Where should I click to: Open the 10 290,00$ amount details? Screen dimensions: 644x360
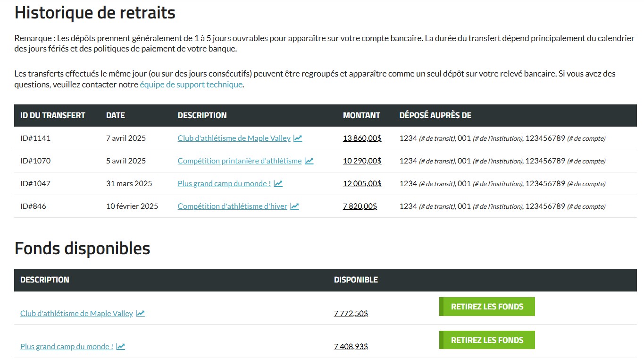pos(362,161)
